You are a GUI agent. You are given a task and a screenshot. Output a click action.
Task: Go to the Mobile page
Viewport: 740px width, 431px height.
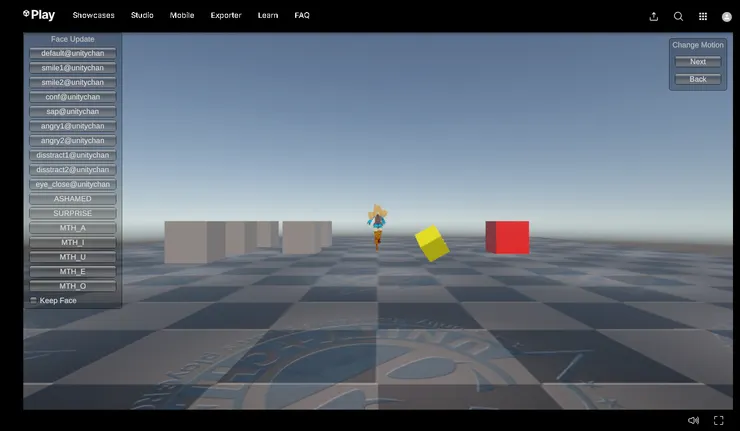[x=182, y=15]
